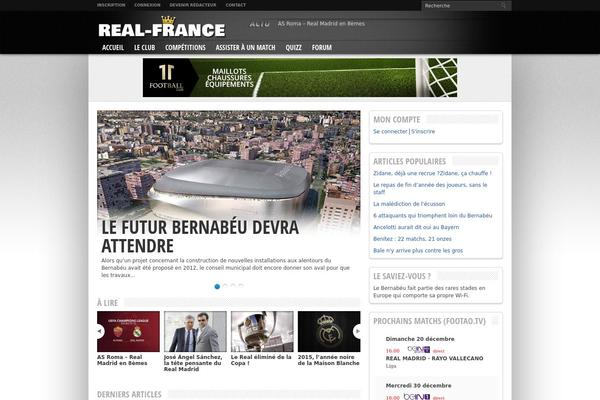Click the Real-France crown logo

[161, 27]
